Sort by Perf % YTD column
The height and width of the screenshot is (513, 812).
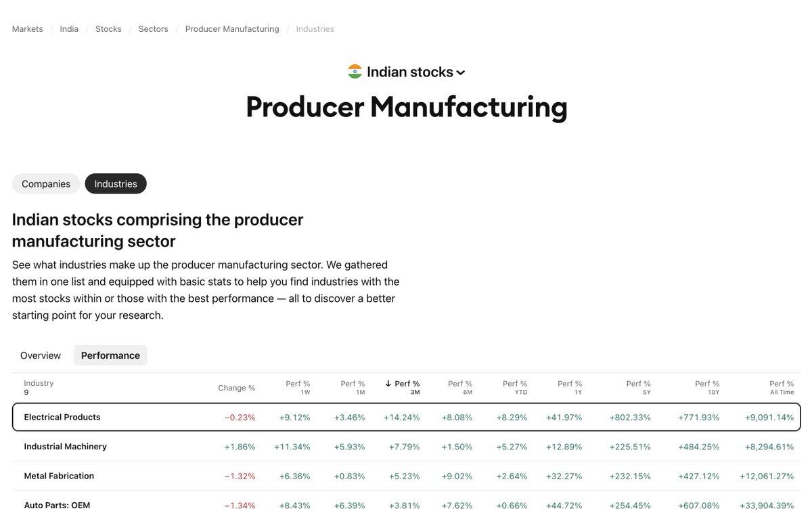514,387
